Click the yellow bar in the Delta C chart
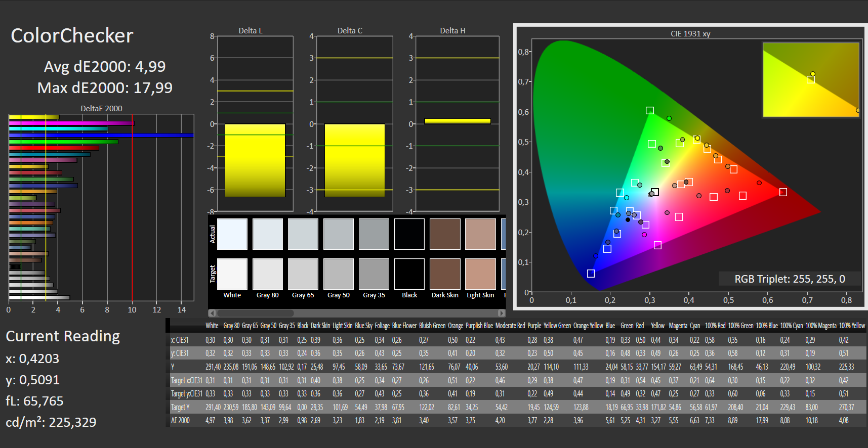868x448 pixels. (x=354, y=161)
